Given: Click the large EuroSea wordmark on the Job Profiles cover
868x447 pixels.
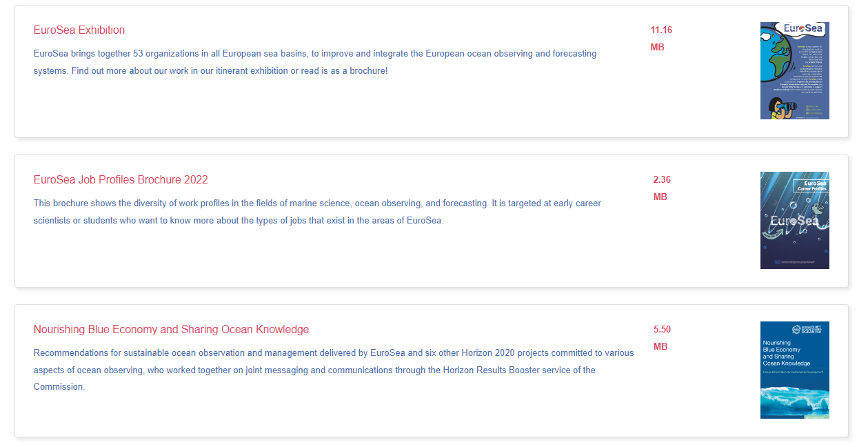Looking at the screenshot, I should pos(794,221).
